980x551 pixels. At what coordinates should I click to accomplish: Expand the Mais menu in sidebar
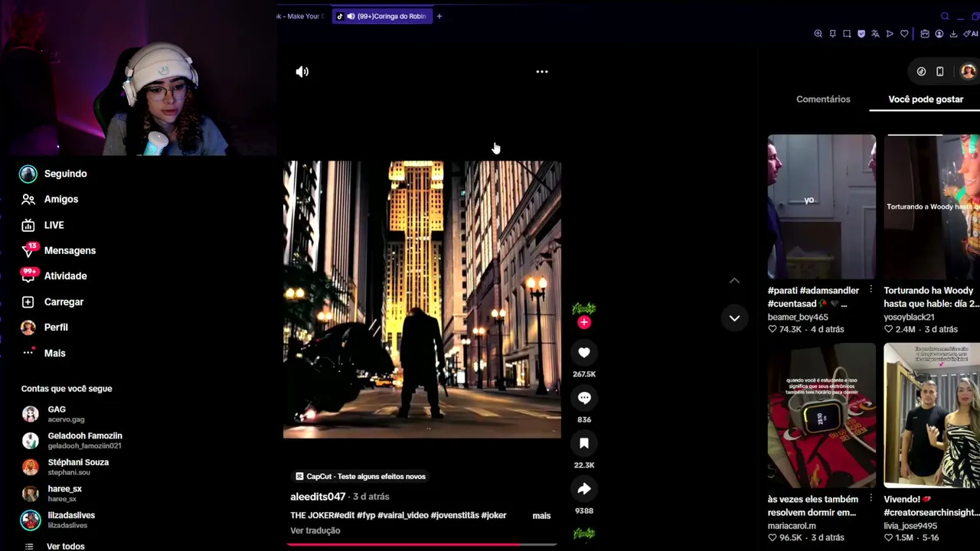(x=44, y=353)
